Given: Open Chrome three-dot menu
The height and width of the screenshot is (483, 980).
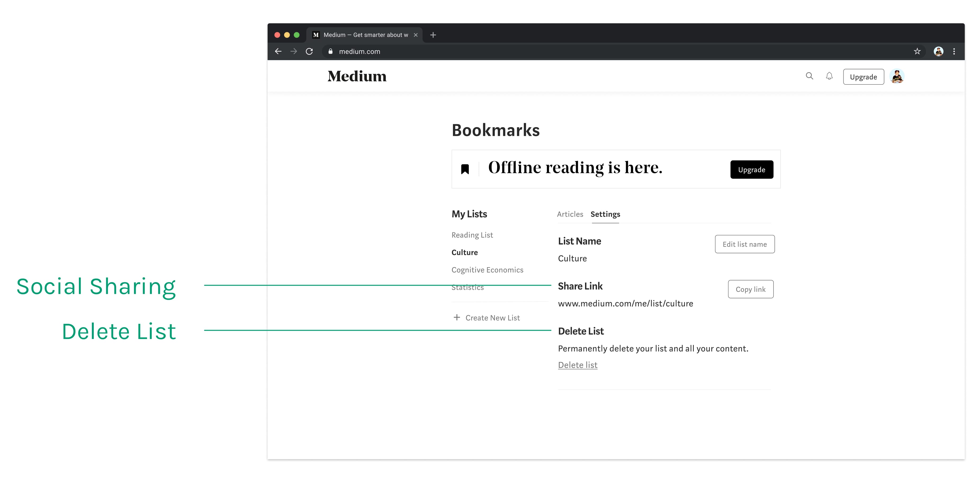Looking at the screenshot, I should pos(954,51).
